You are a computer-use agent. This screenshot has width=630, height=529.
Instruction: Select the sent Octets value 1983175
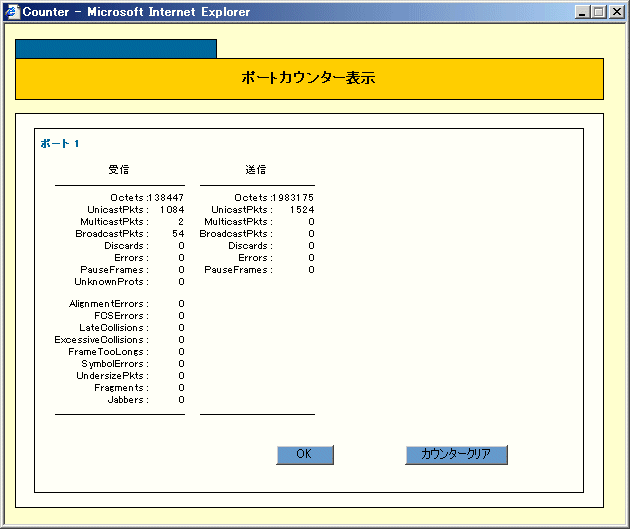pyautogui.click(x=294, y=198)
